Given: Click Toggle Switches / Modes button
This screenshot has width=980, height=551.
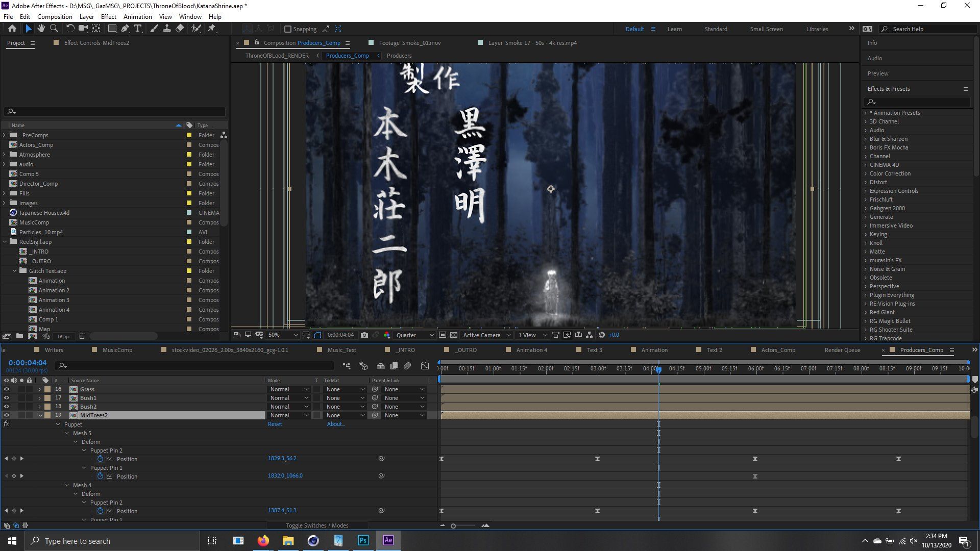Looking at the screenshot, I should pos(316,525).
